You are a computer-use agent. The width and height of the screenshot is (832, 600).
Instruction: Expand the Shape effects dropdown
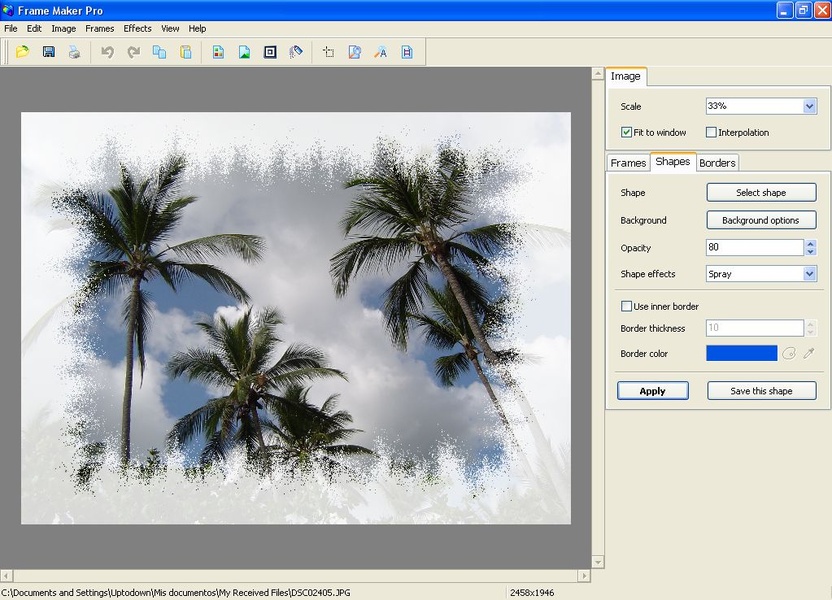point(809,274)
